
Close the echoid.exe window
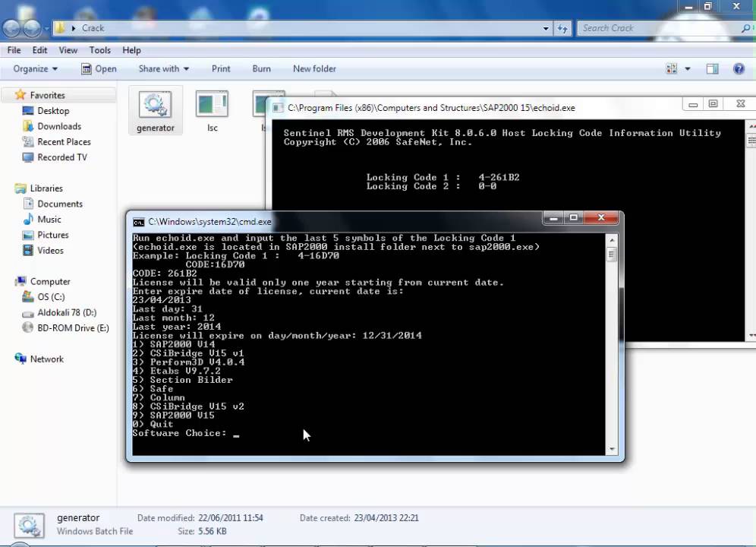click(x=741, y=104)
